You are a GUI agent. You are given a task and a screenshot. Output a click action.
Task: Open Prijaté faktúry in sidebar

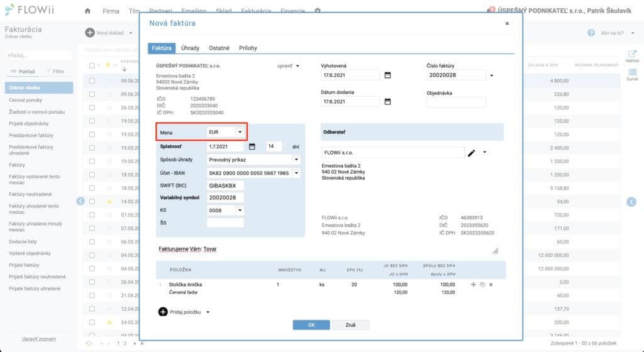25,265
